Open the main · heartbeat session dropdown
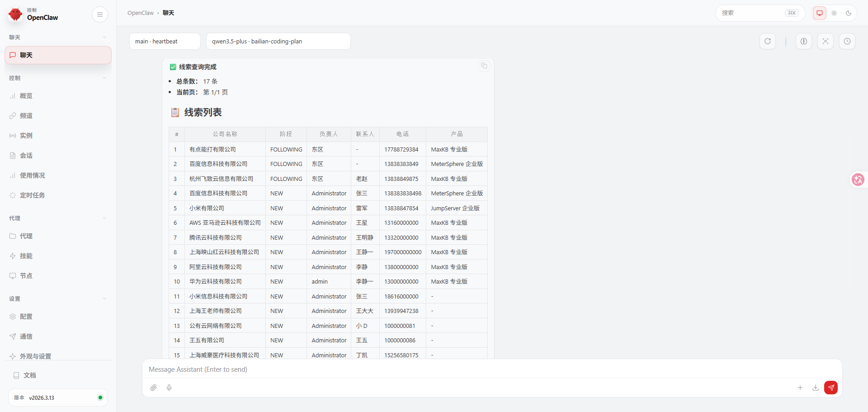The width and height of the screenshot is (868, 412). pyautogui.click(x=165, y=41)
